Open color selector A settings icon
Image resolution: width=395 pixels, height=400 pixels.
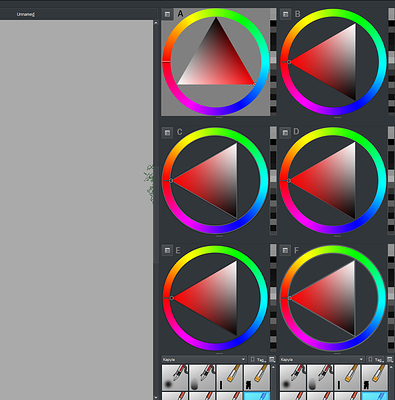(167, 14)
